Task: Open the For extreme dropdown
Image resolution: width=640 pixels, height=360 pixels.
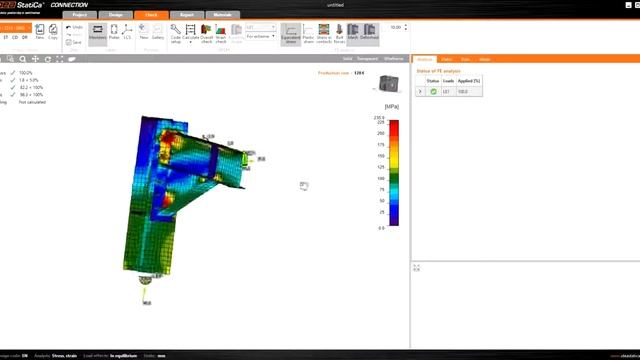Action: pyautogui.click(x=261, y=36)
